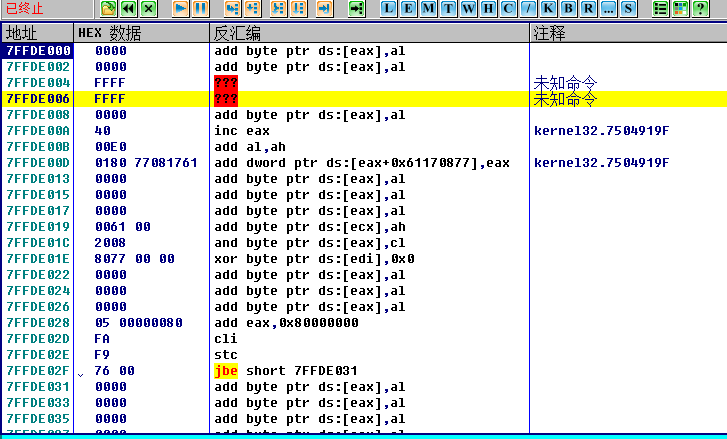
Task: Click the Step into icon
Action: pyautogui.click(x=233, y=8)
